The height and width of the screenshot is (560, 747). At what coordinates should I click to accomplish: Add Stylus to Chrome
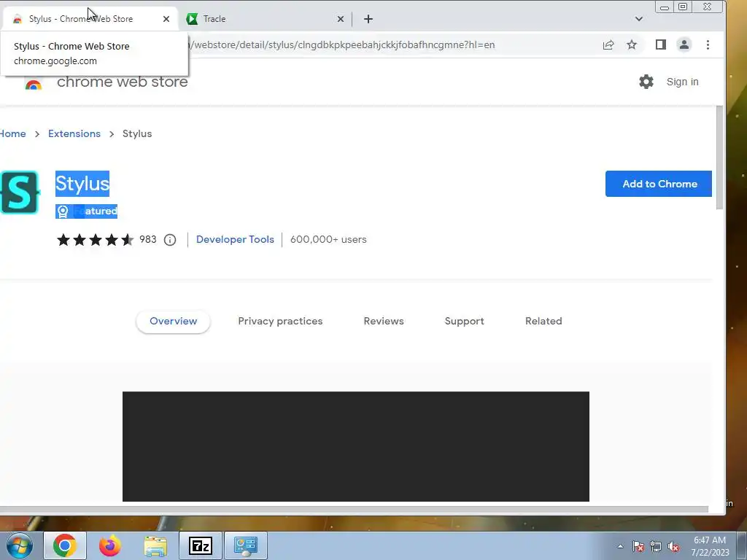click(x=659, y=184)
